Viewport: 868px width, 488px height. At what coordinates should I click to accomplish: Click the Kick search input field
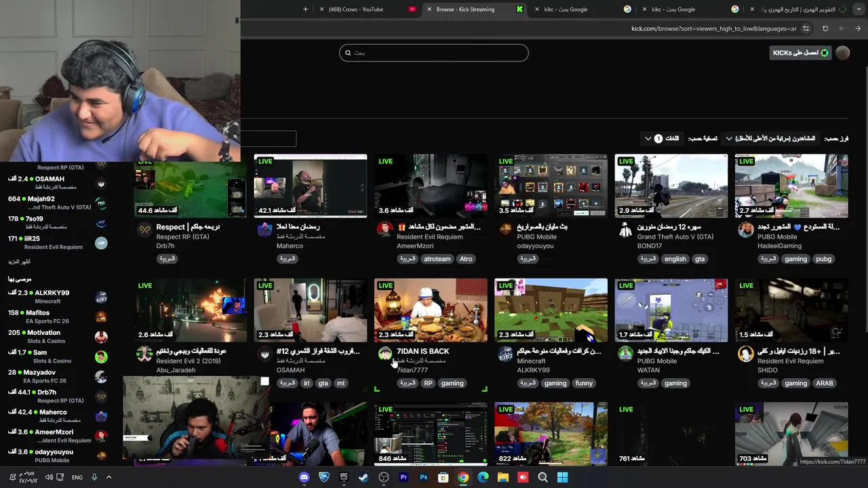pyautogui.click(x=434, y=53)
